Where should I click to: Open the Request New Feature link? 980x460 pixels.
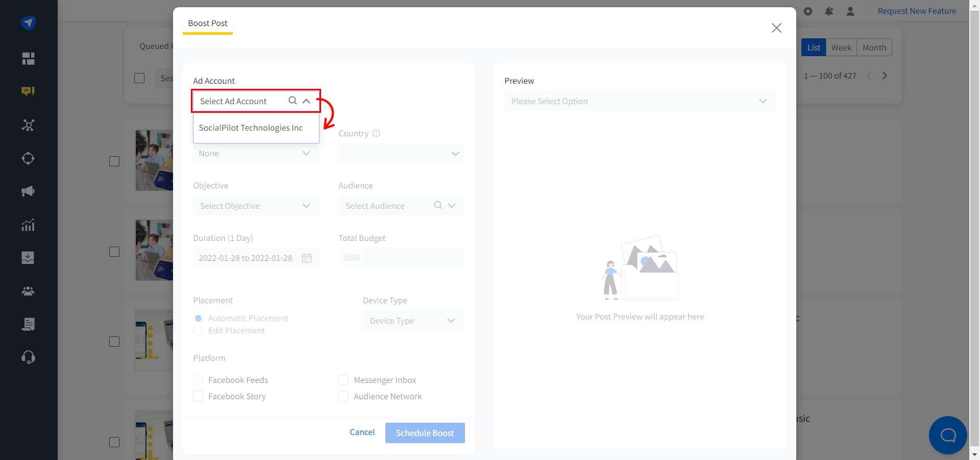click(917, 11)
